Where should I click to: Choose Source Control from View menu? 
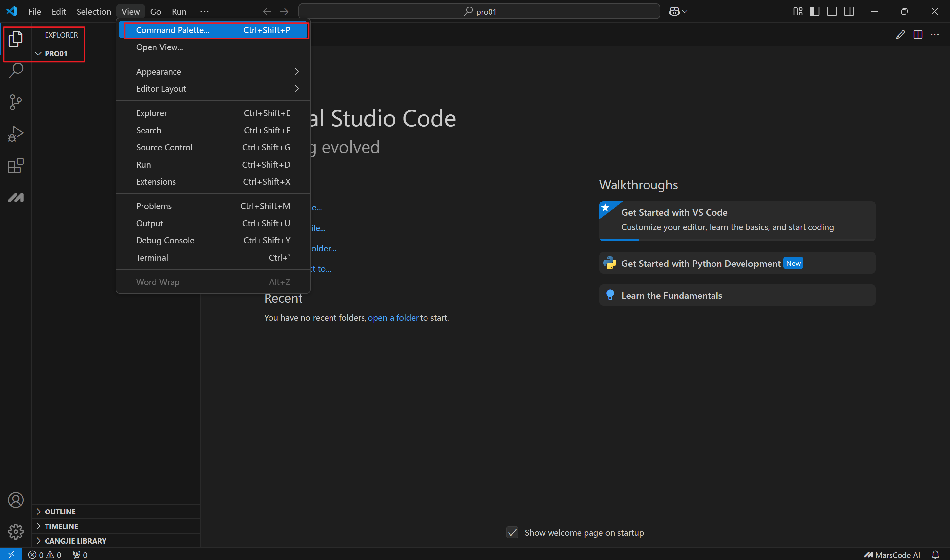point(213,147)
